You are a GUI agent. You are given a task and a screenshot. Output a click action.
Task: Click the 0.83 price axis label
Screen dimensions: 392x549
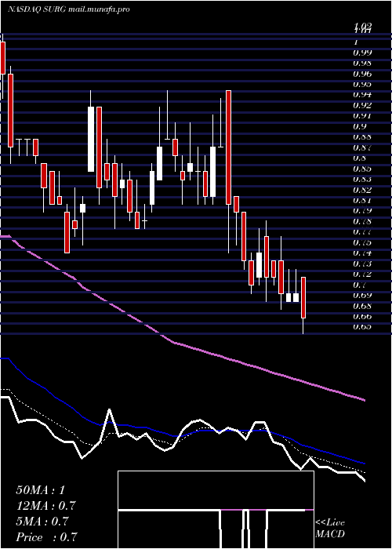(x=362, y=180)
